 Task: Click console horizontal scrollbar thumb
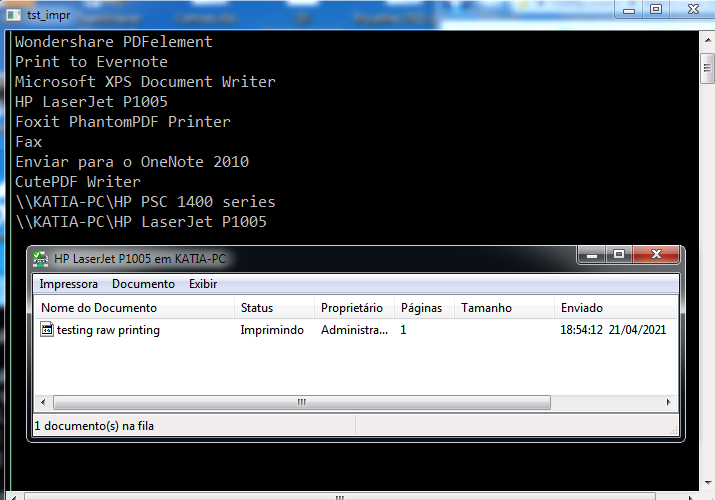pos(340,497)
